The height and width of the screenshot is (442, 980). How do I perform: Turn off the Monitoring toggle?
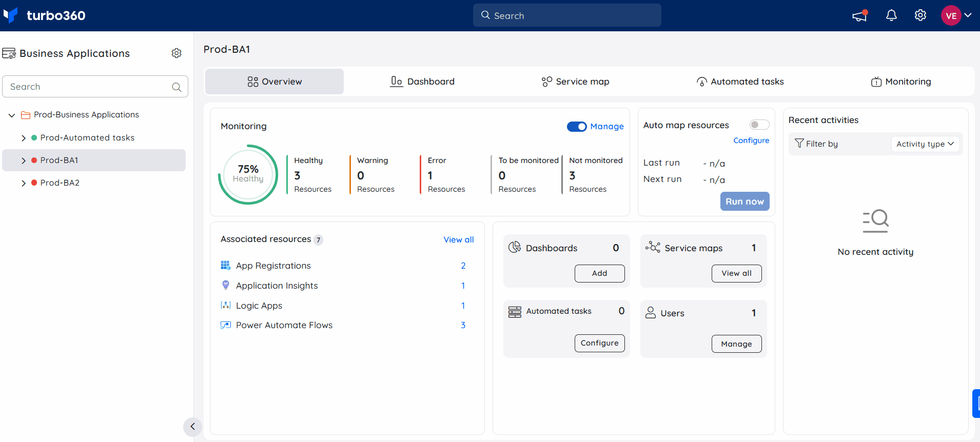[577, 127]
